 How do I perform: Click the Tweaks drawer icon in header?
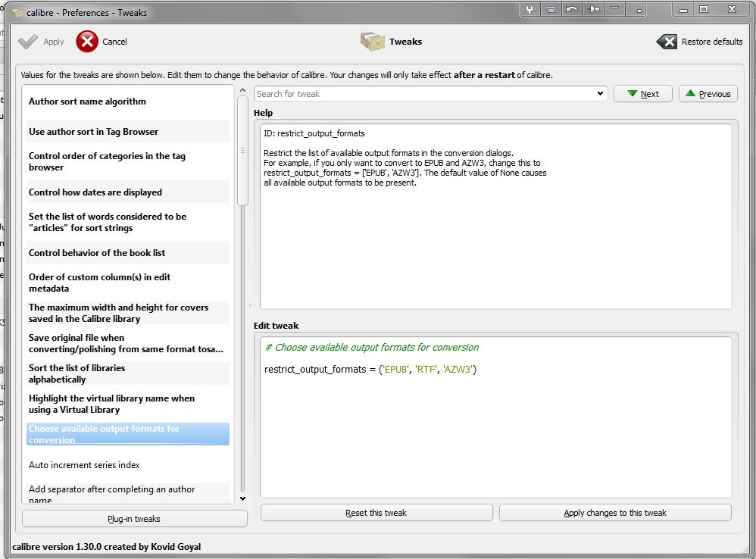tap(372, 42)
